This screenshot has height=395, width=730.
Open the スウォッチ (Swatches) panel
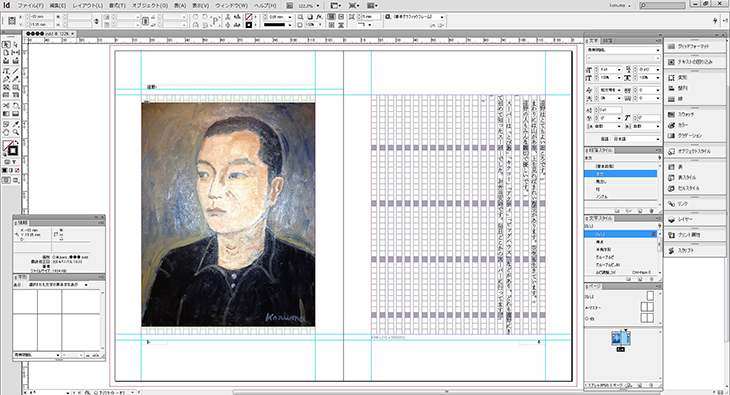pos(685,114)
